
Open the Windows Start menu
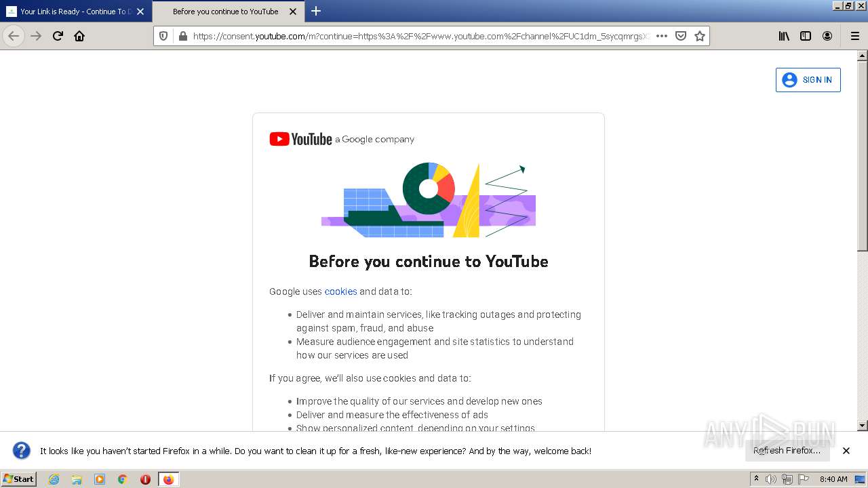(19, 479)
